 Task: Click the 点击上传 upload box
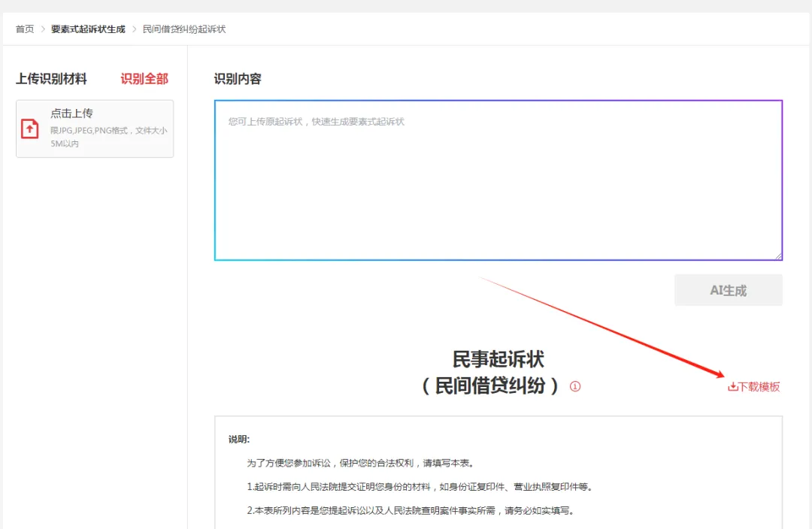95,129
